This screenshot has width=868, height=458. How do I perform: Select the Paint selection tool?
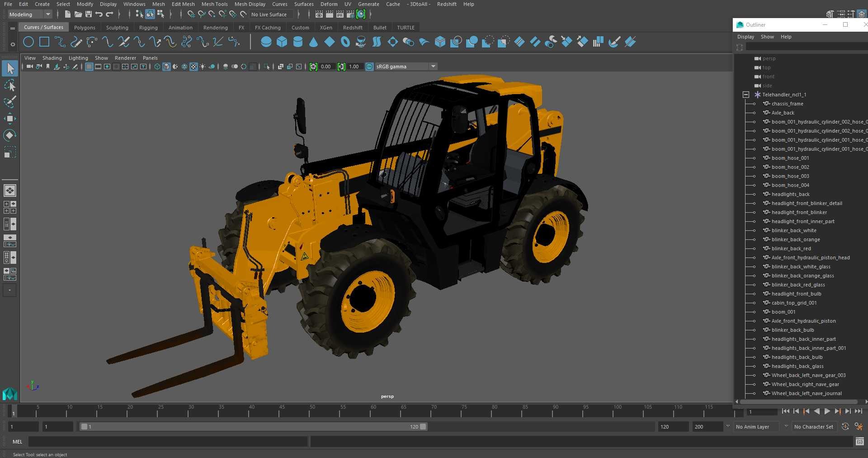click(10, 102)
